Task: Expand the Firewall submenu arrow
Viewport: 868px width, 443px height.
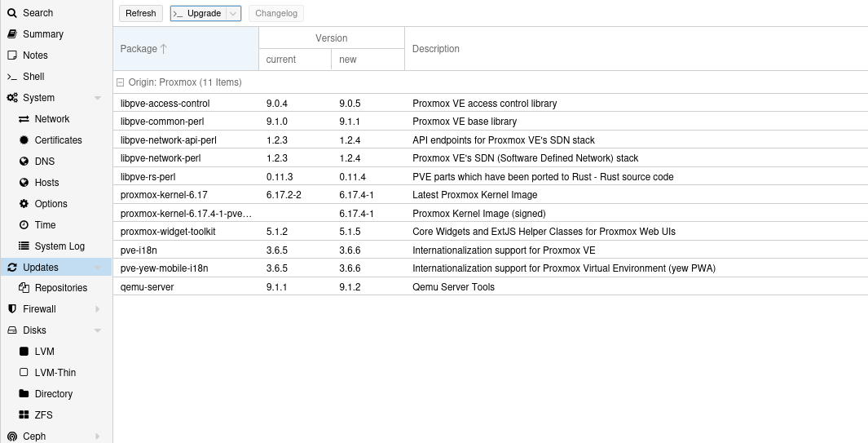Action: [98, 309]
